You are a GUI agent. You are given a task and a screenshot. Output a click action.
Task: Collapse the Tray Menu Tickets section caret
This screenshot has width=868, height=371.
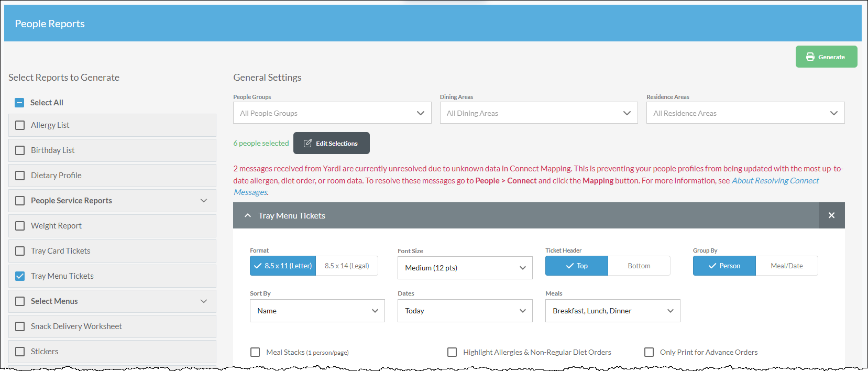click(x=248, y=215)
